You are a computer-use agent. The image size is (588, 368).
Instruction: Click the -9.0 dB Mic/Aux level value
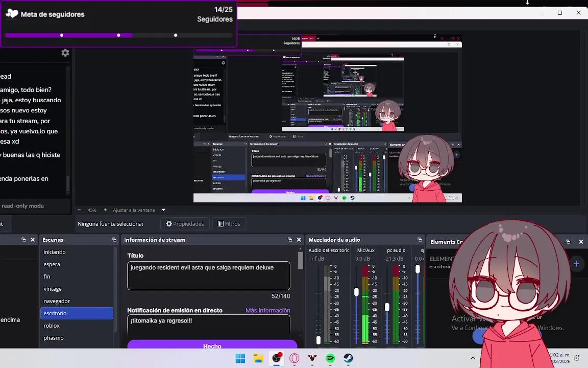361,259
